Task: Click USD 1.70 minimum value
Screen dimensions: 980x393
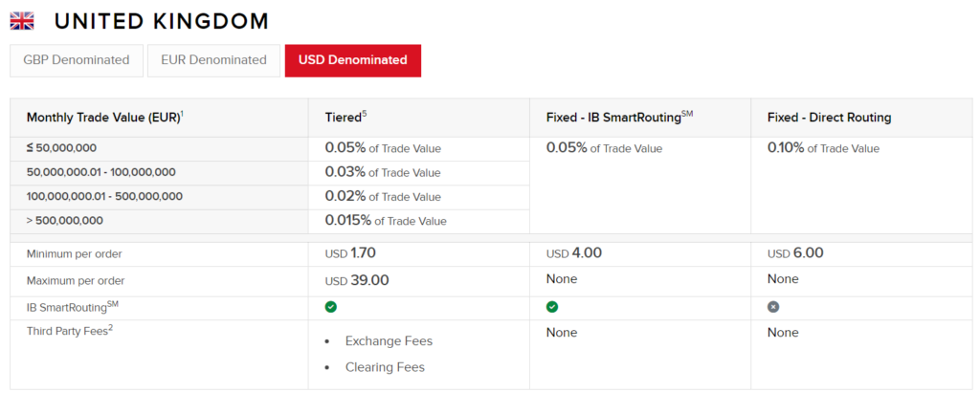Action: (350, 253)
